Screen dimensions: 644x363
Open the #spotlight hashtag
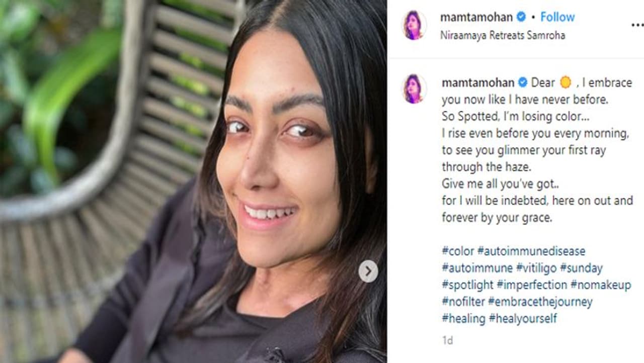(x=468, y=285)
